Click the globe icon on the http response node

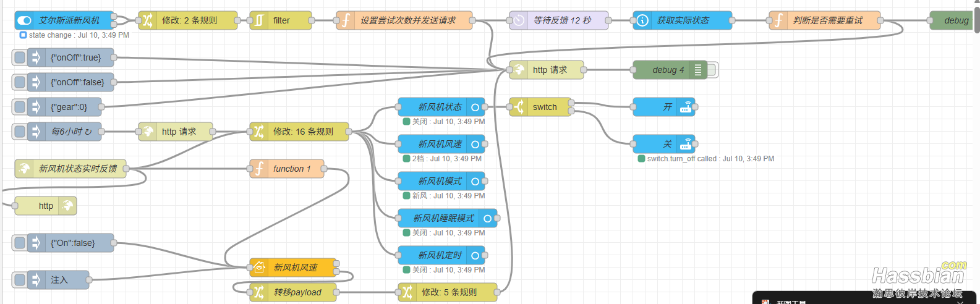(68, 206)
